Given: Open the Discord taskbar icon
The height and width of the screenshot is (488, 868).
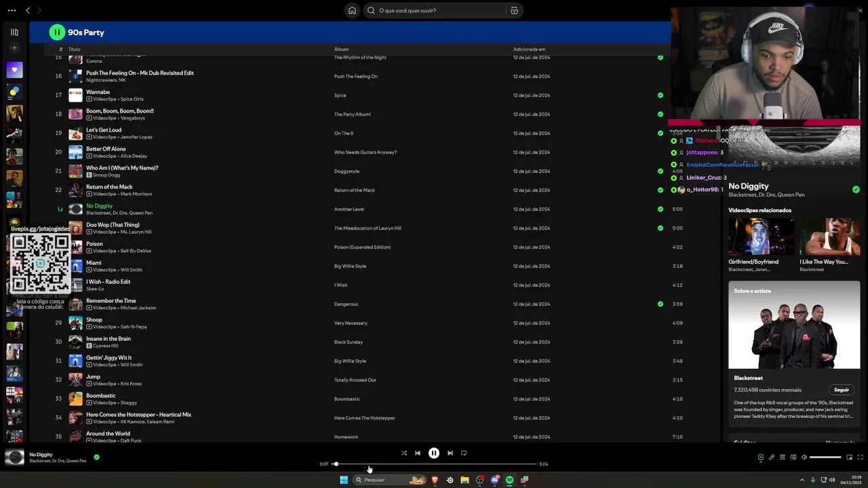Looking at the screenshot, I should coord(494,480).
